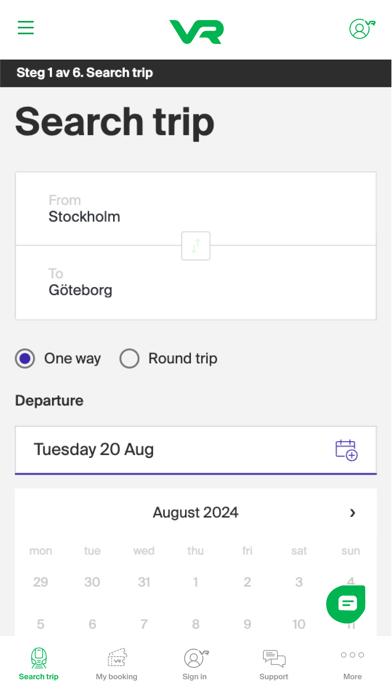Open the hamburger menu
Viewport: 392px width, 696px height.
click(26, 28)
